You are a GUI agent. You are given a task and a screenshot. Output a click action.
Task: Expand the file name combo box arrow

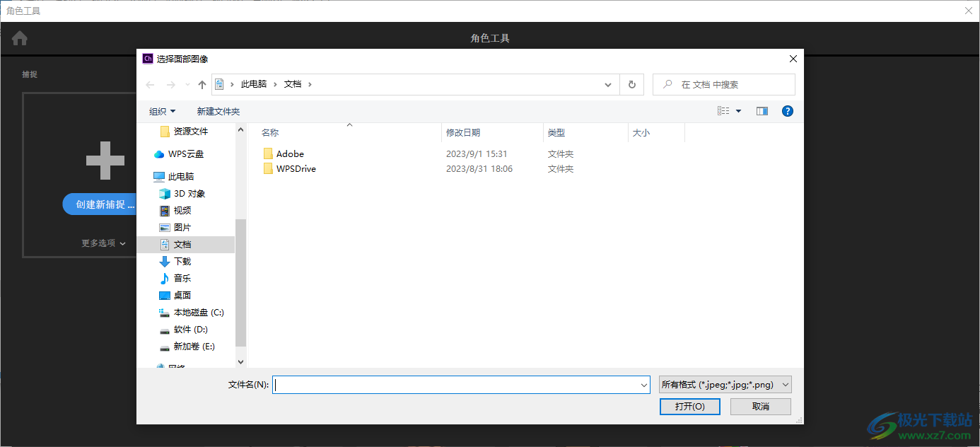coord(644,385)
